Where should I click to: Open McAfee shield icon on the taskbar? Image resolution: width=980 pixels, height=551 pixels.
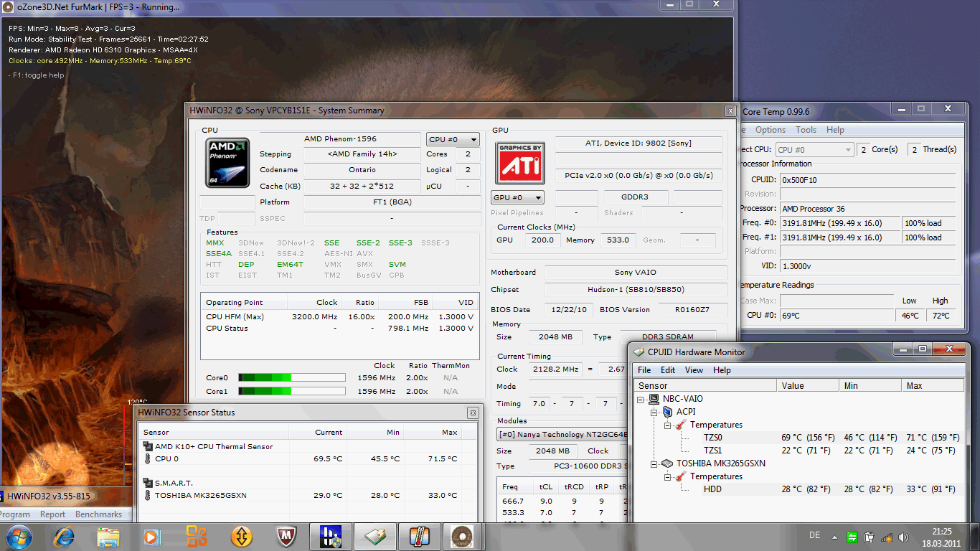click(x=286, y=536)
